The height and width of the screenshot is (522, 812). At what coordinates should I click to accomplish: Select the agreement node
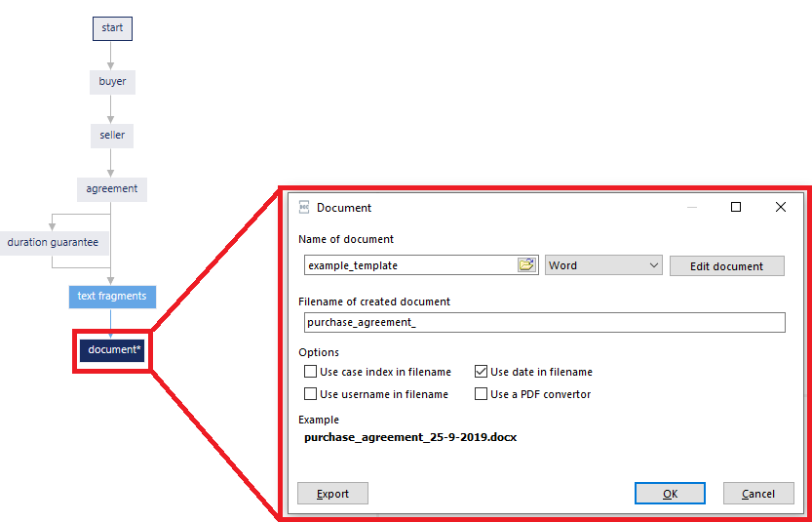(x=112, y=189)
